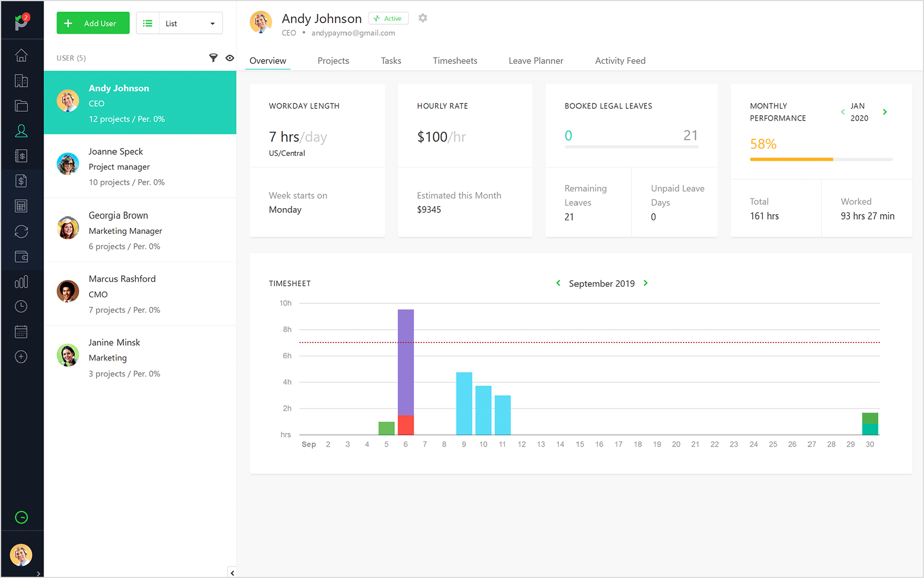Switch to the Timesheets tab
The width and height of the screenshot is (924, 578).
tap(455, 61)
